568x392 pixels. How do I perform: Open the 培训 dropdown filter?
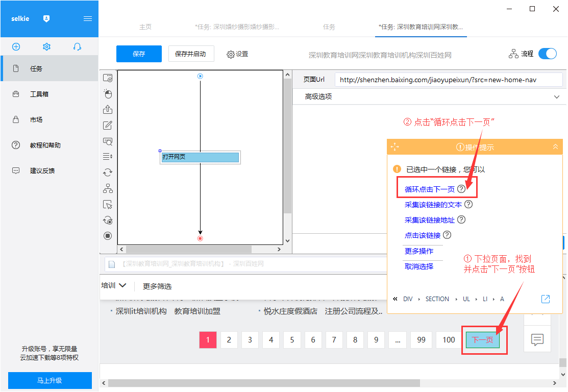113,285
